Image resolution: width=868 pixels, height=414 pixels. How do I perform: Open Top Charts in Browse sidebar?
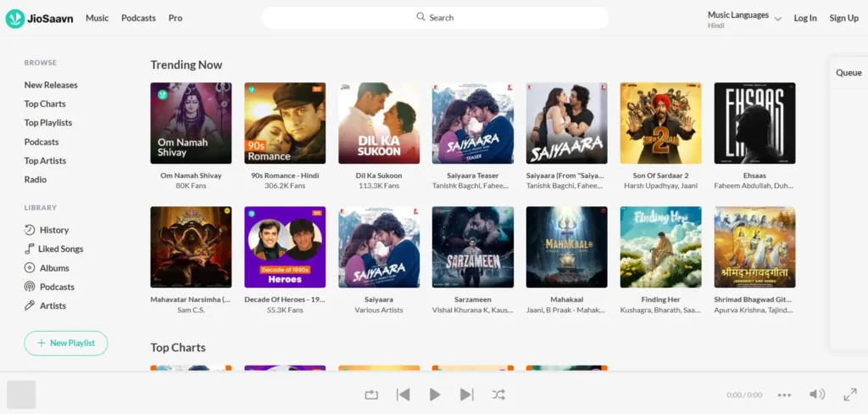pos(45,103)
